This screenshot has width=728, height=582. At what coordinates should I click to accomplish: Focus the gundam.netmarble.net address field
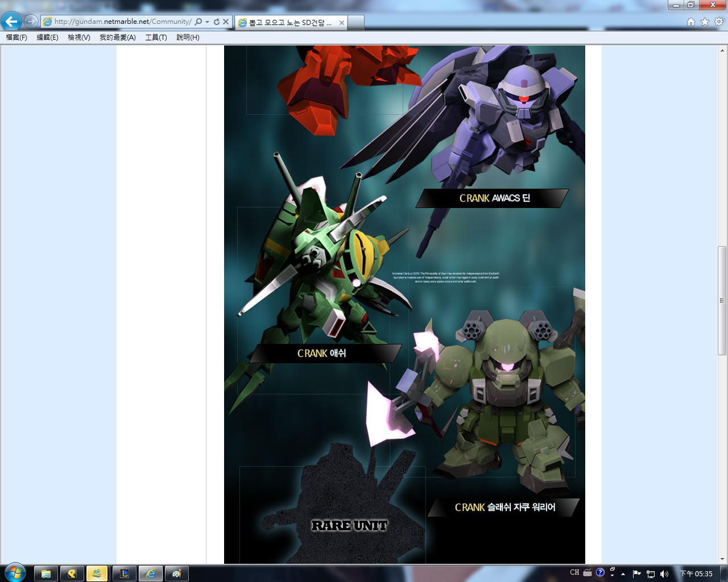tap(122, 22)
